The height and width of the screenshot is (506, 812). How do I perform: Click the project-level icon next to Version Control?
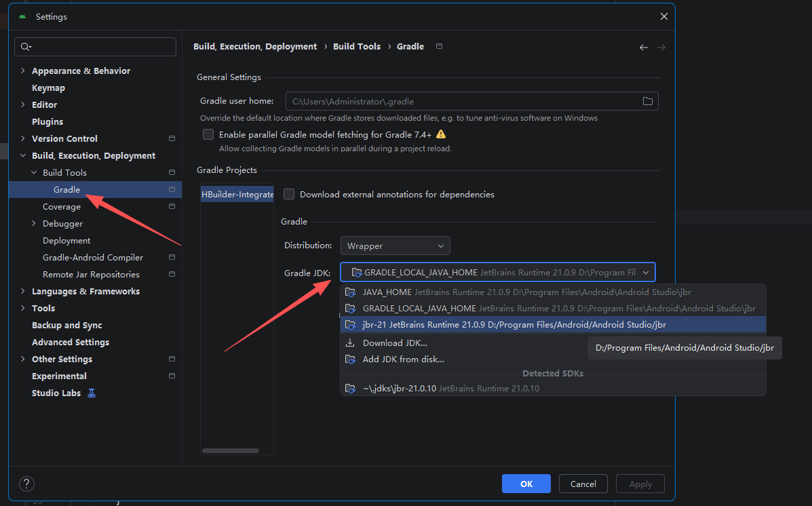[172, 139]
